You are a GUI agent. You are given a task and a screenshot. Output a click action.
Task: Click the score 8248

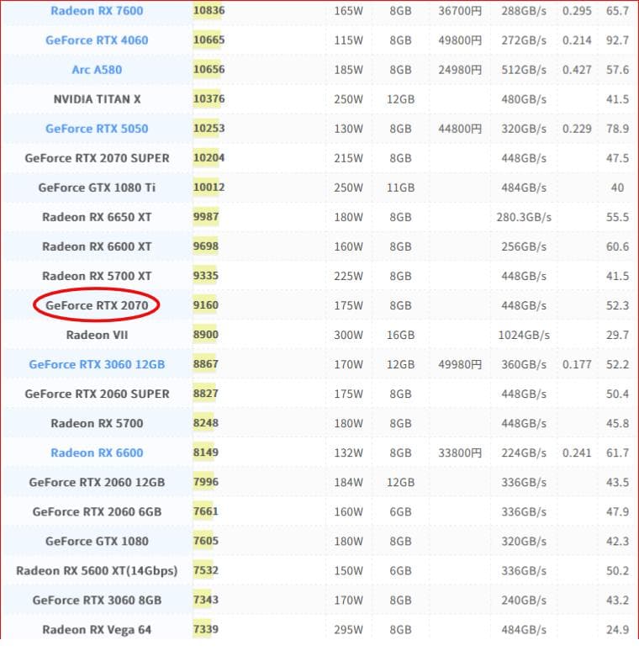[x=206, y=423]
